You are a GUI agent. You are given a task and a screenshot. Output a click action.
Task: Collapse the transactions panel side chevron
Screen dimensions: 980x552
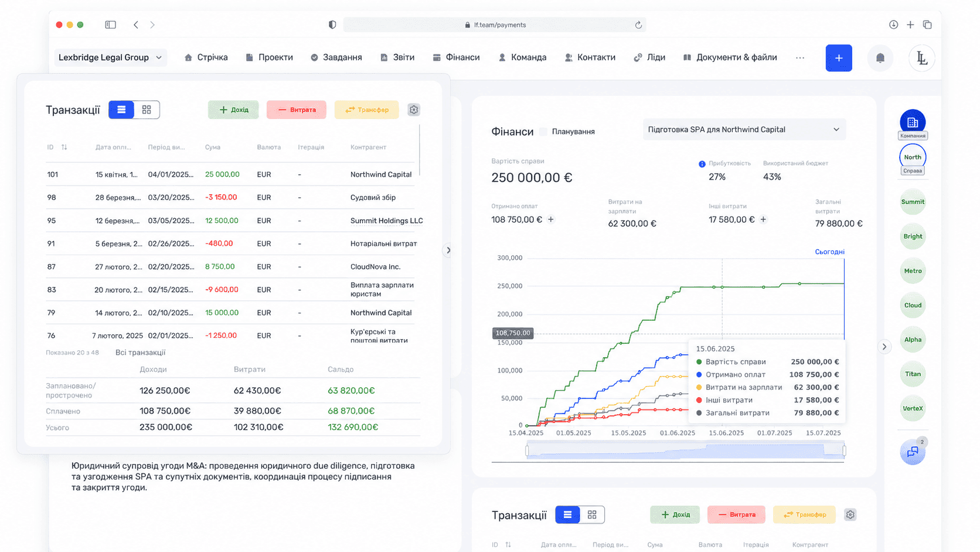(x=448, y=250)
